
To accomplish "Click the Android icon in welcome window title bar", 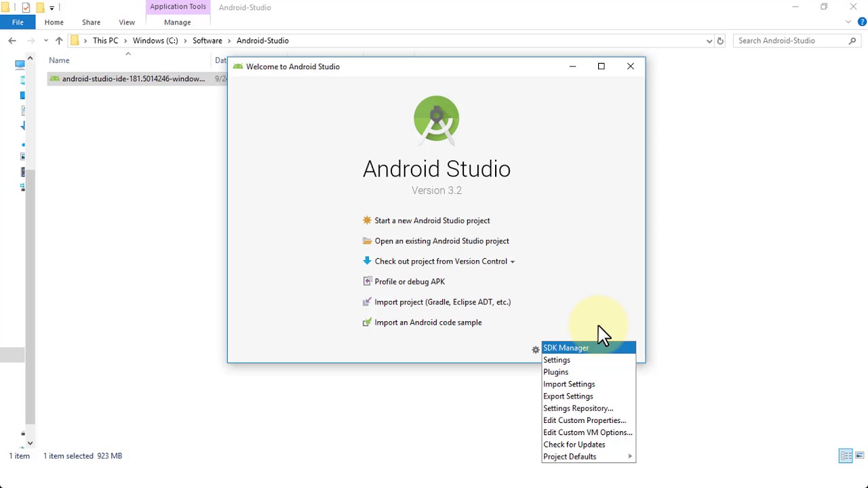I will point(237,66).
